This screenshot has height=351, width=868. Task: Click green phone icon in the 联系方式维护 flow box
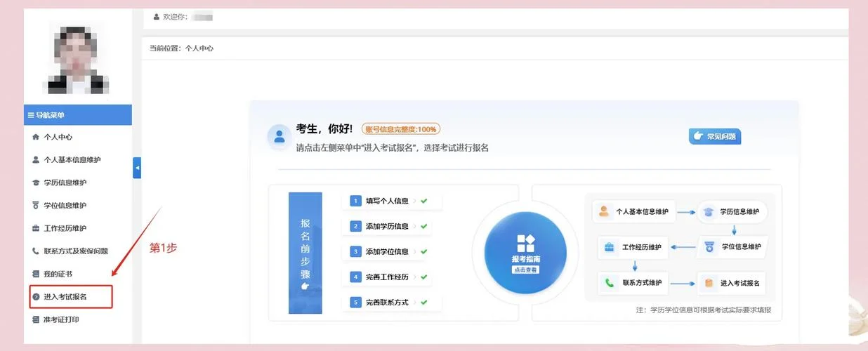point(610,283)
